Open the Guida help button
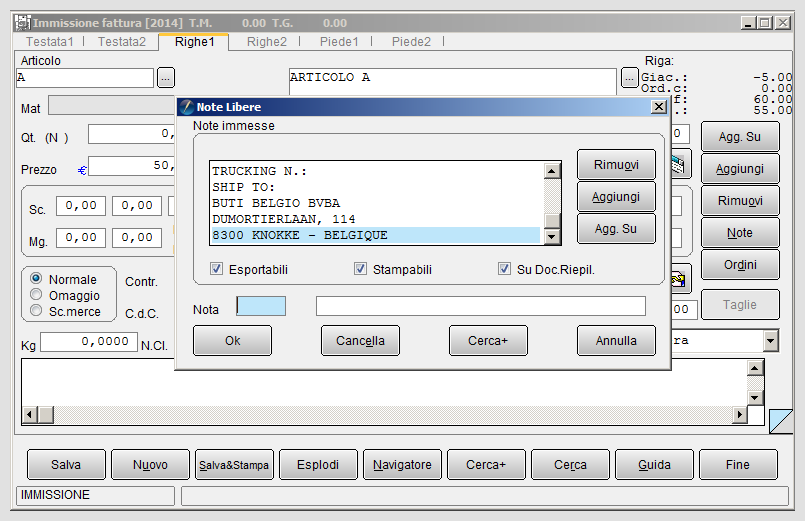The height and width of the screenshot is (521, 805). tap(654, 465)
